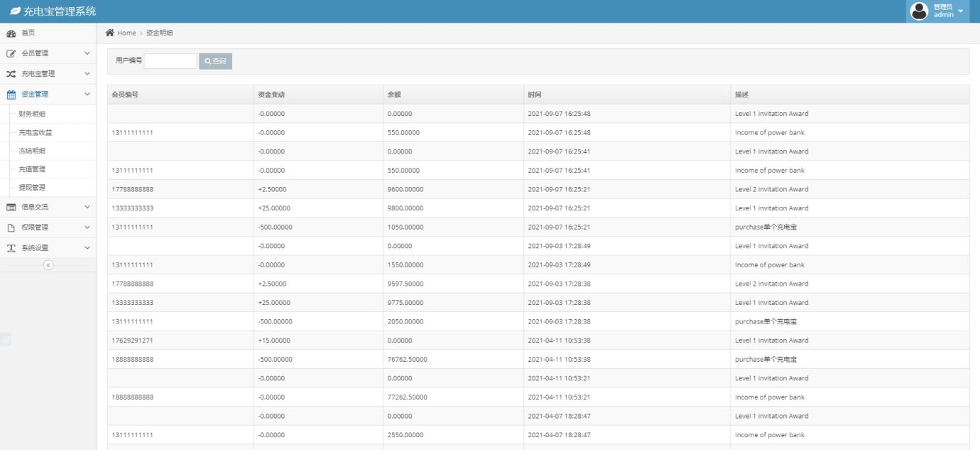Image resolution: width=980 pixels, height=450 pixels.
Task: Expand the 充电宝管理 chevron
Action: point(87,74)
